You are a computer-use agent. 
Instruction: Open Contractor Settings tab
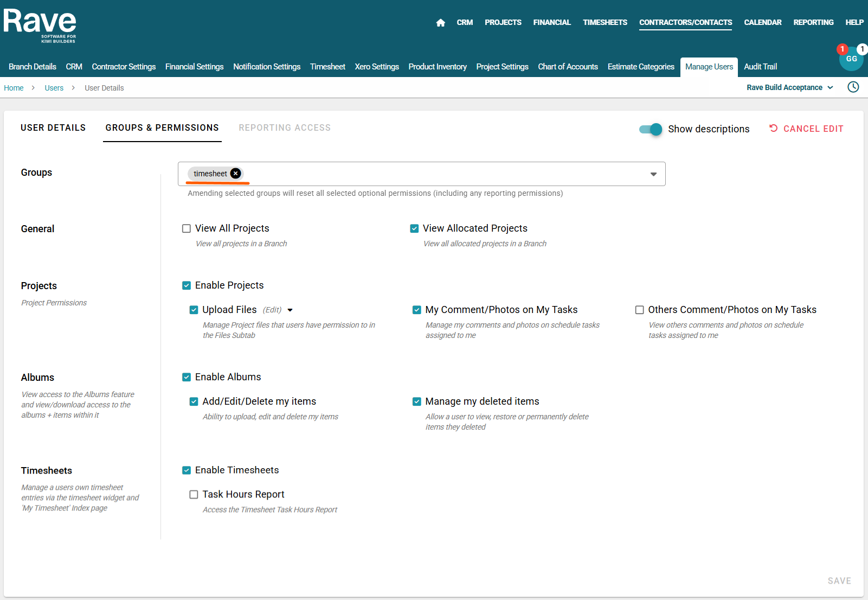coord(124,67)
